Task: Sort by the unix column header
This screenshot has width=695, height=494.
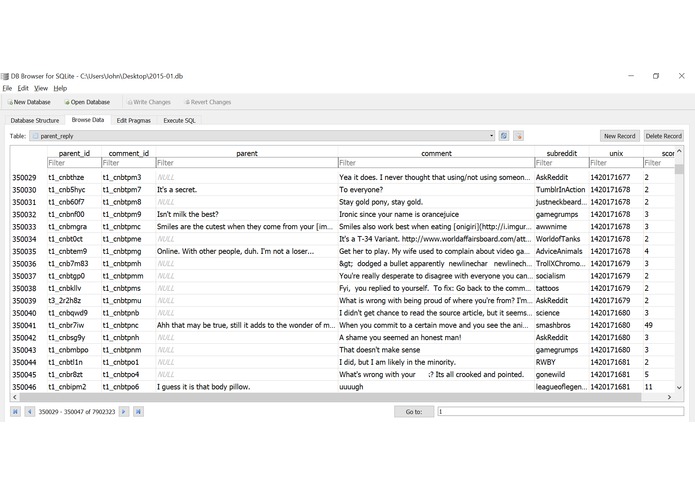Action: [616, 153]
